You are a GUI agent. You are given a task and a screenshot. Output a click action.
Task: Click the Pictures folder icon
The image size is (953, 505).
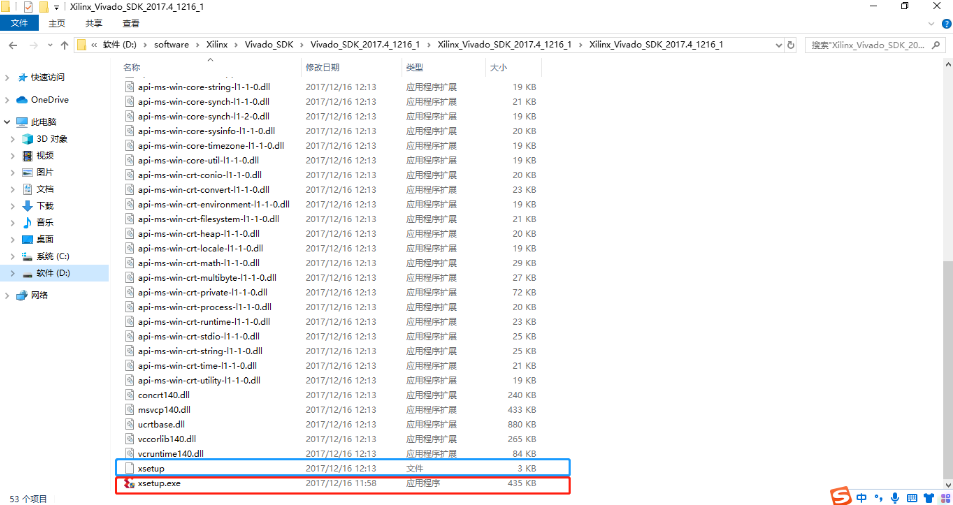(x=27, y=173)
